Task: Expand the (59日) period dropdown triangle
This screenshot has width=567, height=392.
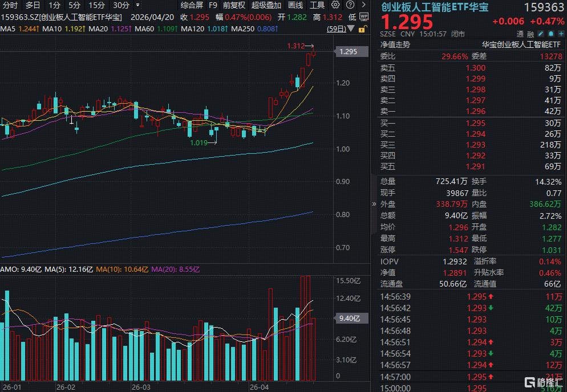Action: coord(350,29)
